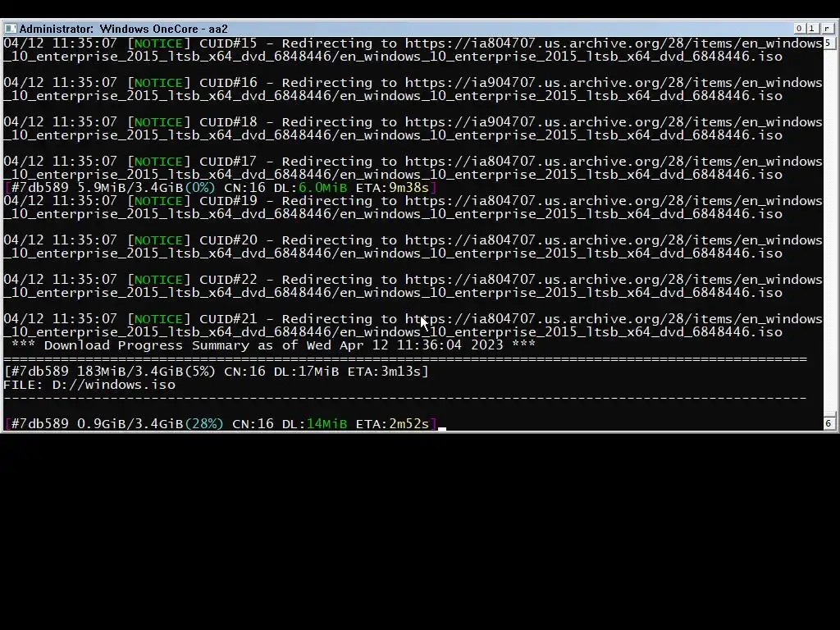Click the 'CUID#20' redirect log line
The width and height of the screenshot is (840, 630).
413,246
